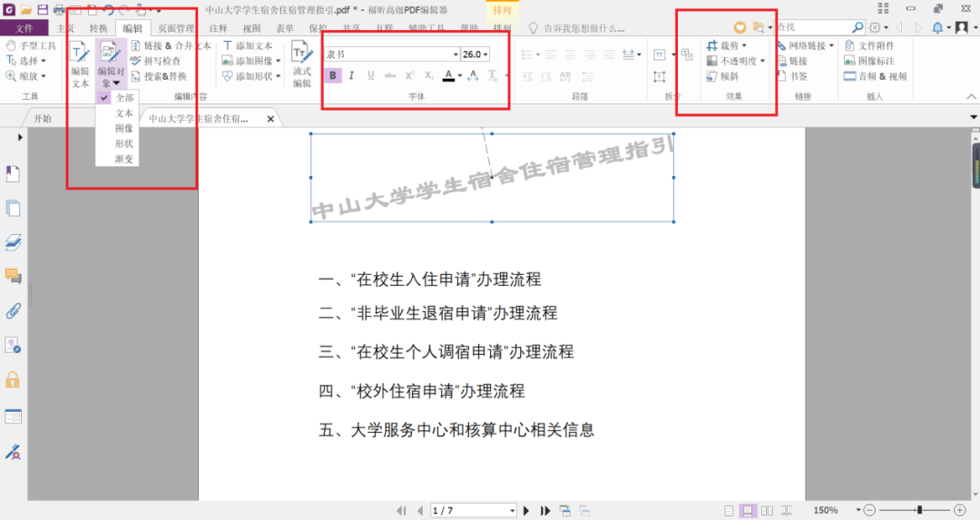Expand the 缩放 zoom tool dropdown
Image resolution: width=980 pixels, height=520 pixels.
44,76
